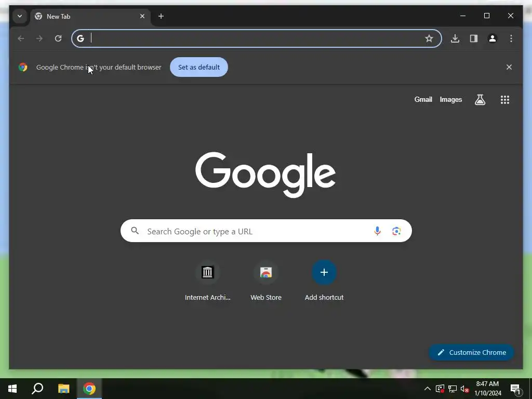Image resolution: width=532 pixels, height=399 pixels.
Task: Click the Google logo
Action: 265,175
